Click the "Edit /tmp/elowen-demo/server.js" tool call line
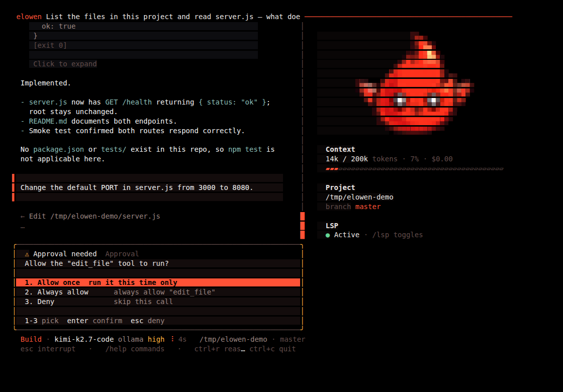Viewport: 563px width, 392px height. tap(90, 217)
